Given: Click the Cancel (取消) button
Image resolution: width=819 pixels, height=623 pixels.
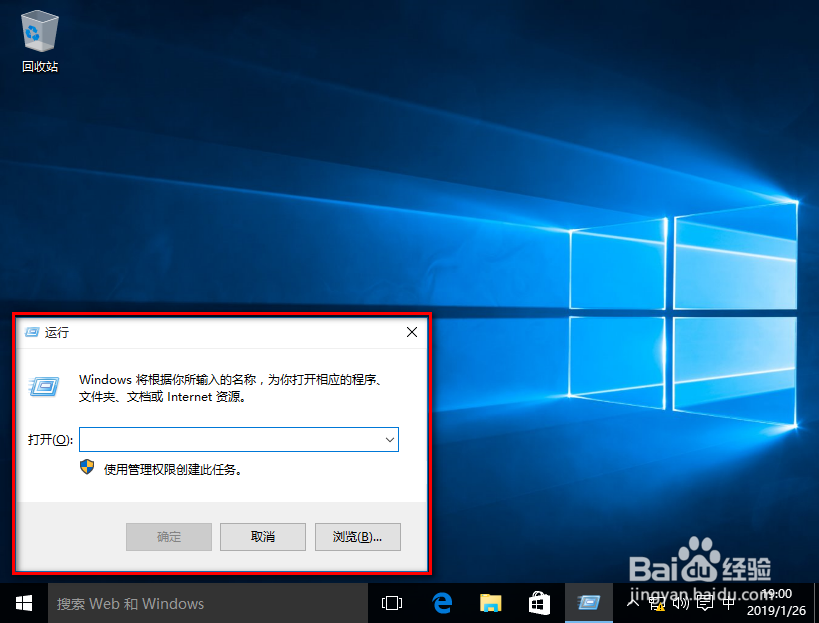Looking at the screenshot, I should pos(263,537).
